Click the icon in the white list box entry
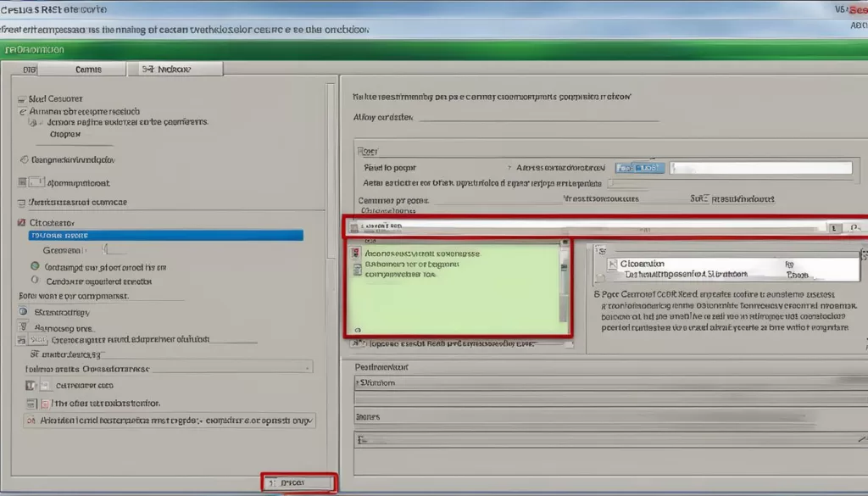Image resolution: width=868 pixels, height=496 pixels. (x=614, y=265)
